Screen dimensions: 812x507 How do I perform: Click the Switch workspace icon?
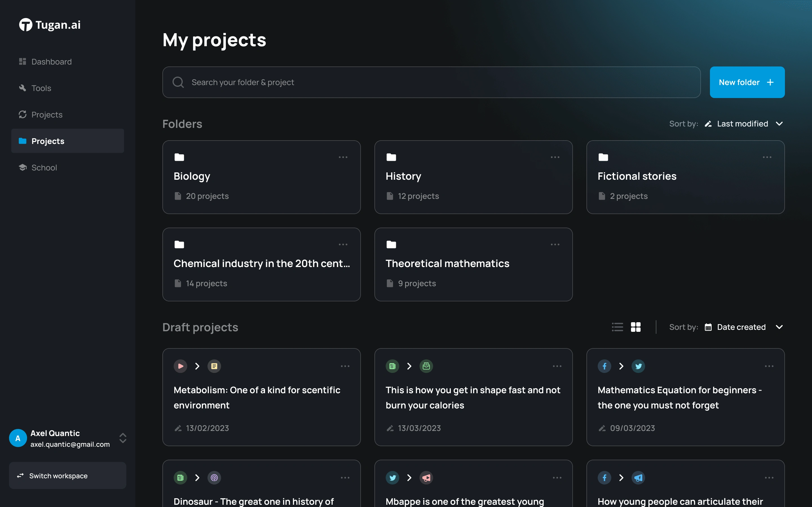pyautogui.click(x=21, y=475)
